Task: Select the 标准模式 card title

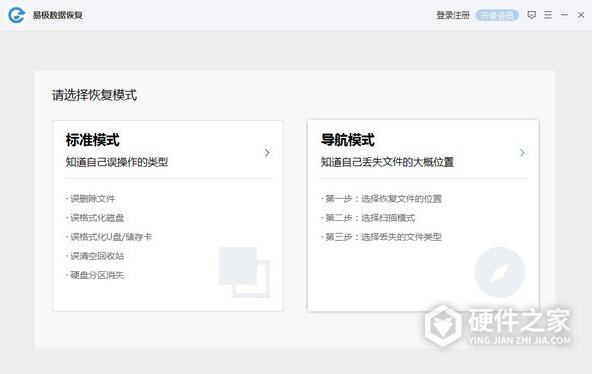Action: point(92,140)
